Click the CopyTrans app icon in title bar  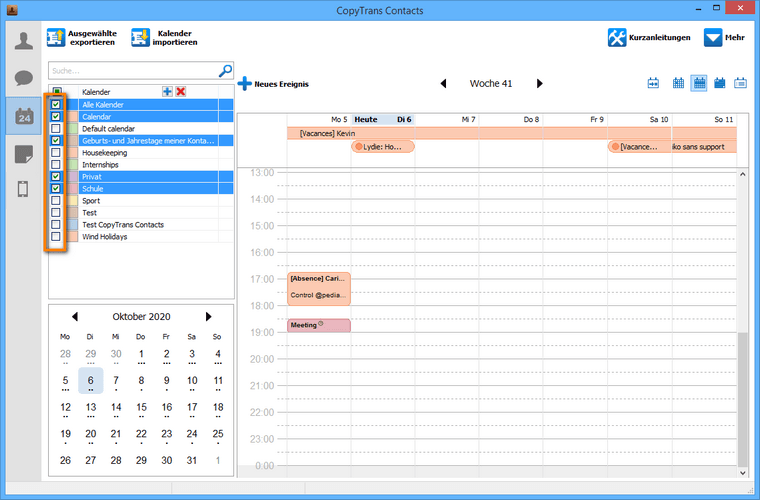click(x=12, y=10)
